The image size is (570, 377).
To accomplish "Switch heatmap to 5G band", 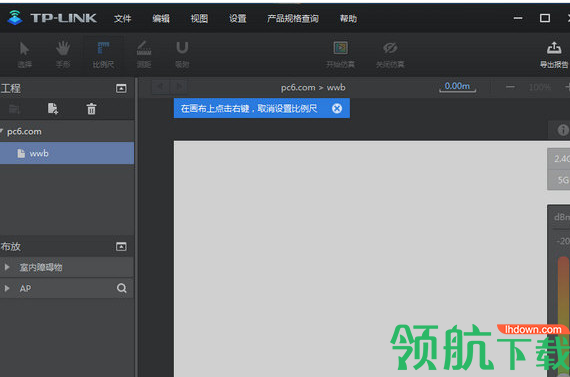I will pyautogui.click(x=559, y=180).
